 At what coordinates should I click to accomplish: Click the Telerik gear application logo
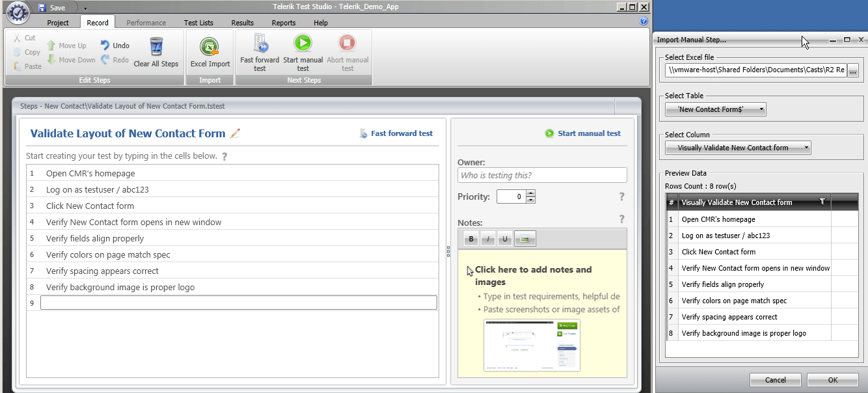[x=18, y=13]
